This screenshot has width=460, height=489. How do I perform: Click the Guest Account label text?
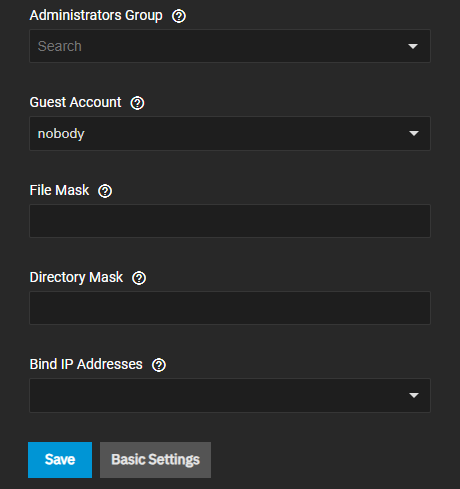coord(75,102)
